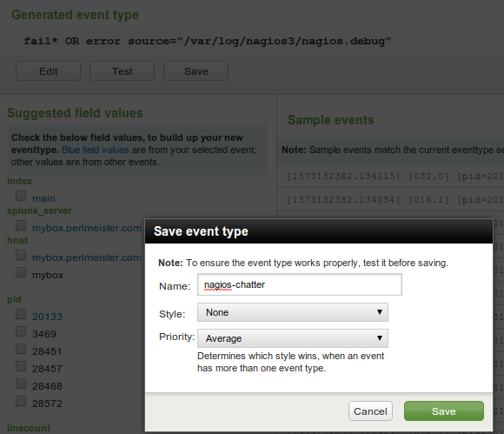Check the pid 28451 checkbox

[21, 349]
